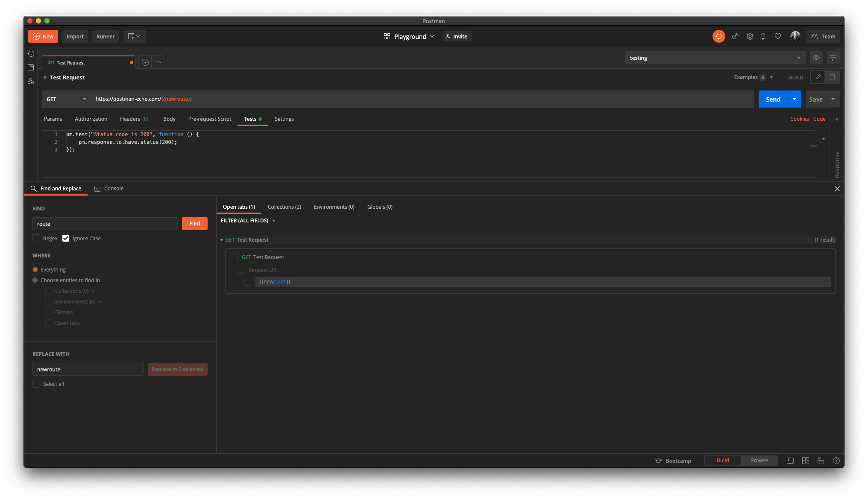Open notifications via the bell icon

(763, 36)
